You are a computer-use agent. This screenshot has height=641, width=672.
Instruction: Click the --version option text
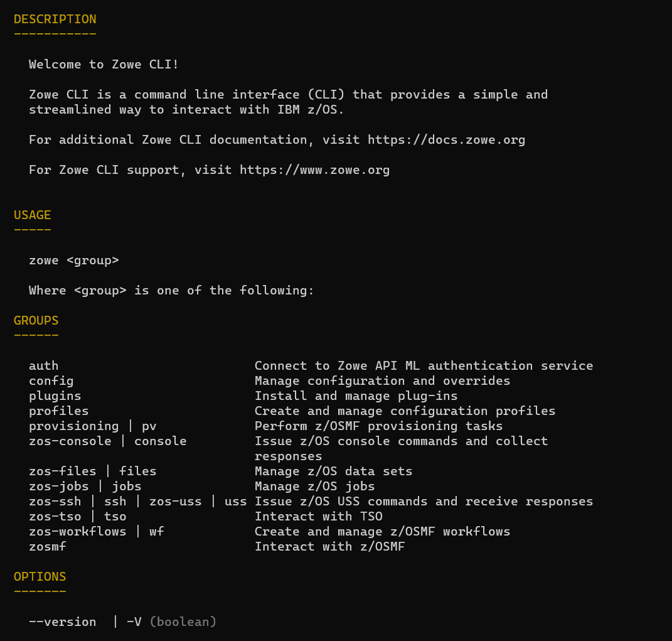point(62,622)
